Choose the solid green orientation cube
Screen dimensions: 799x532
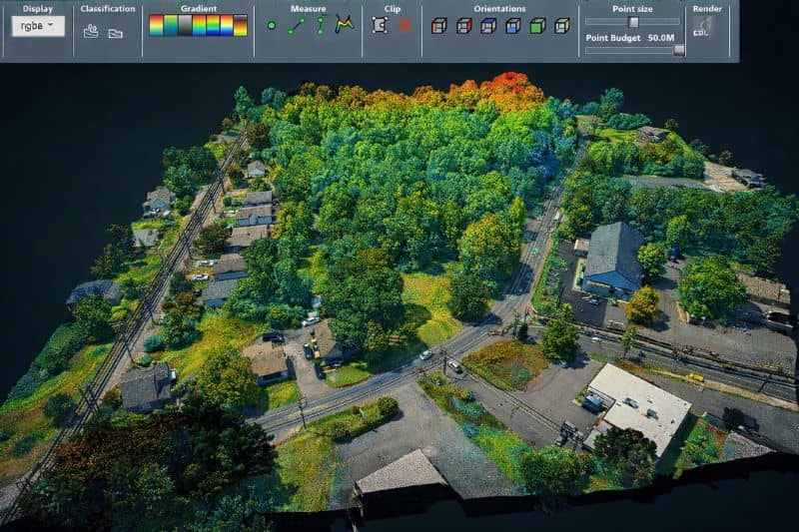tap(537, 26)
